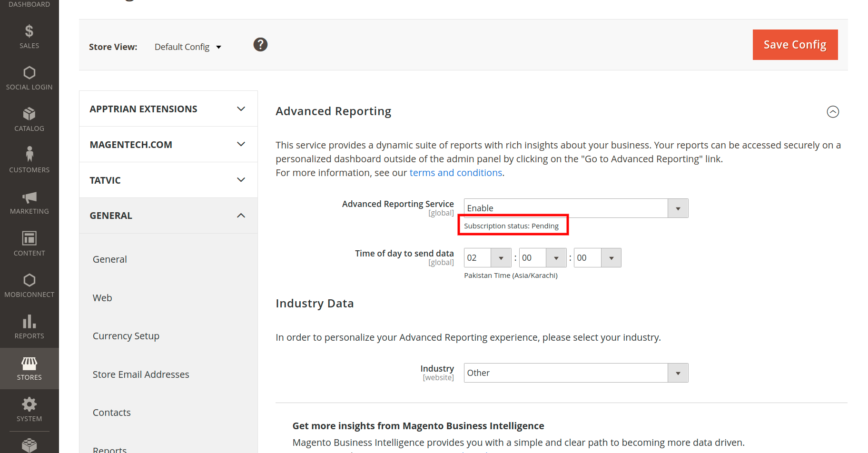Expand the Apptrian Extensions section

pyautogui.click(x=168, y=108)
